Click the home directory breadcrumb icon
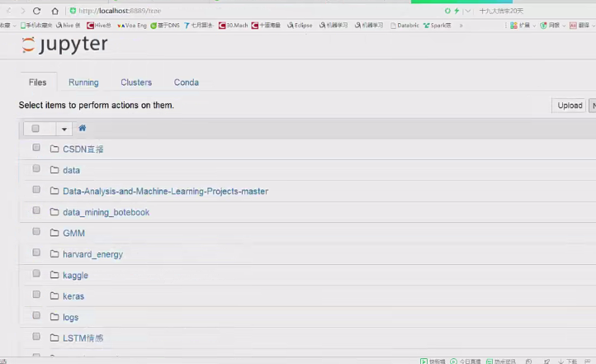 coord(83,129)
